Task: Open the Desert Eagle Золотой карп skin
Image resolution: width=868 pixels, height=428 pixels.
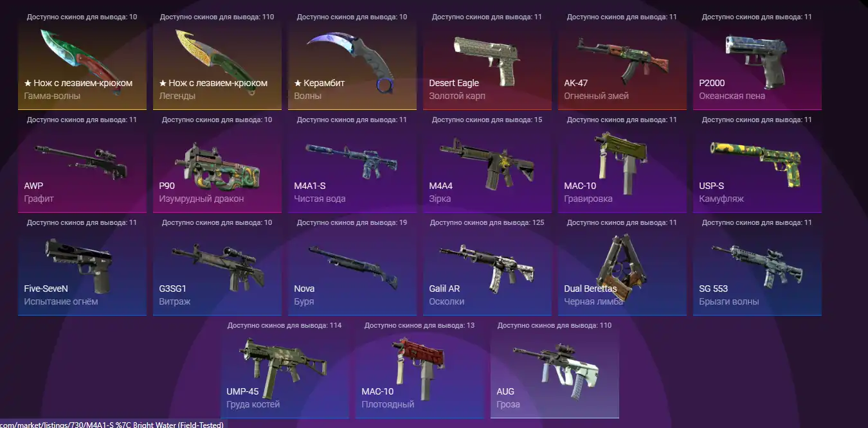Action: tap(487, 60)
